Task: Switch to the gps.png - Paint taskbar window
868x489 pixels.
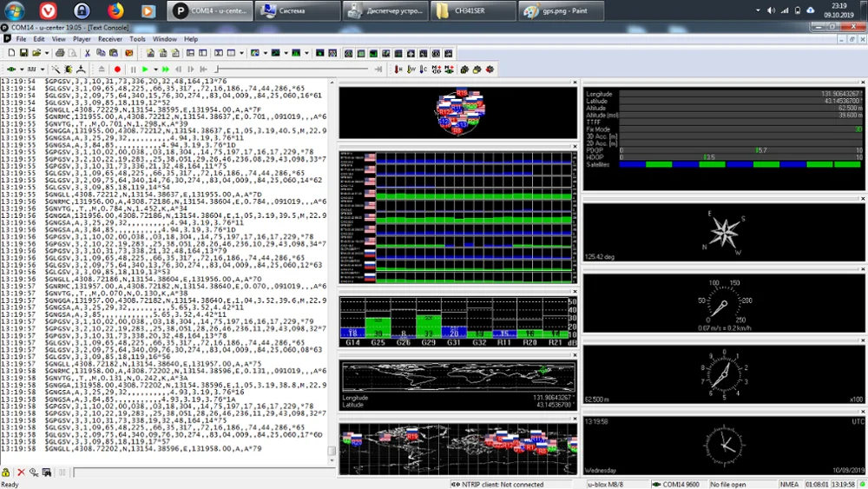Action: coord(562,10)
